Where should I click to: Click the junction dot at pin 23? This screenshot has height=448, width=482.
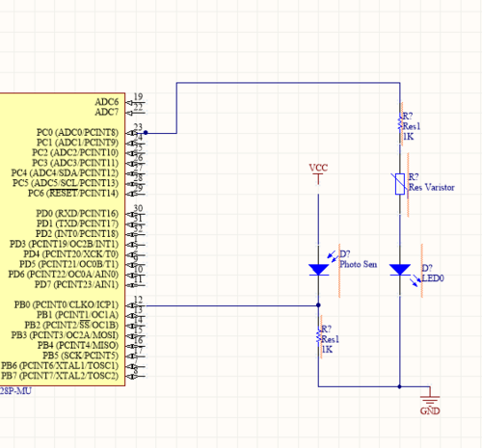coord(146,133)
